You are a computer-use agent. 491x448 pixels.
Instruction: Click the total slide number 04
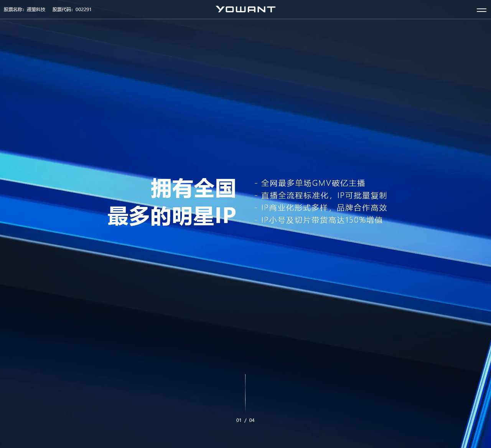pos(252,420)
